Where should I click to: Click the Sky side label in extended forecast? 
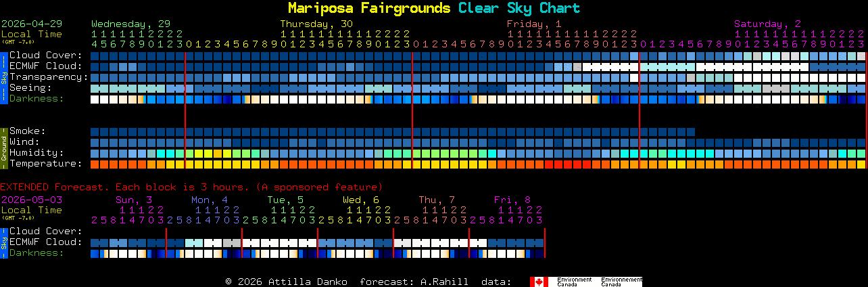click(3, 242)
